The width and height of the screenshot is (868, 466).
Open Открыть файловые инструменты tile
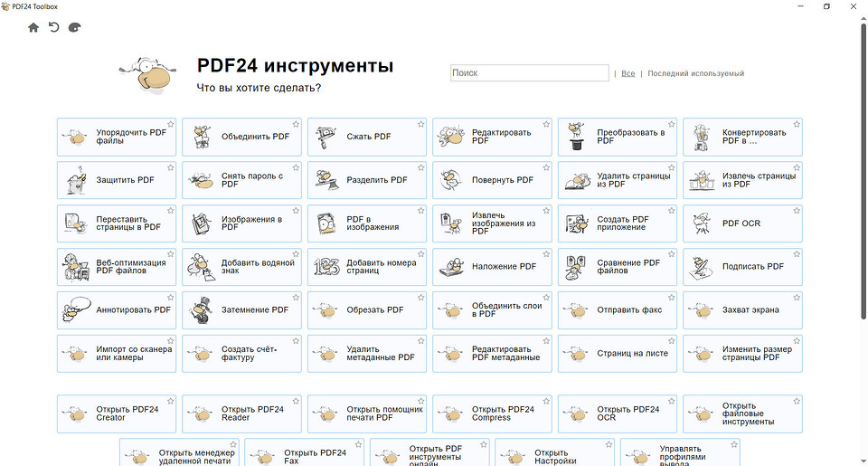point(742,414)
